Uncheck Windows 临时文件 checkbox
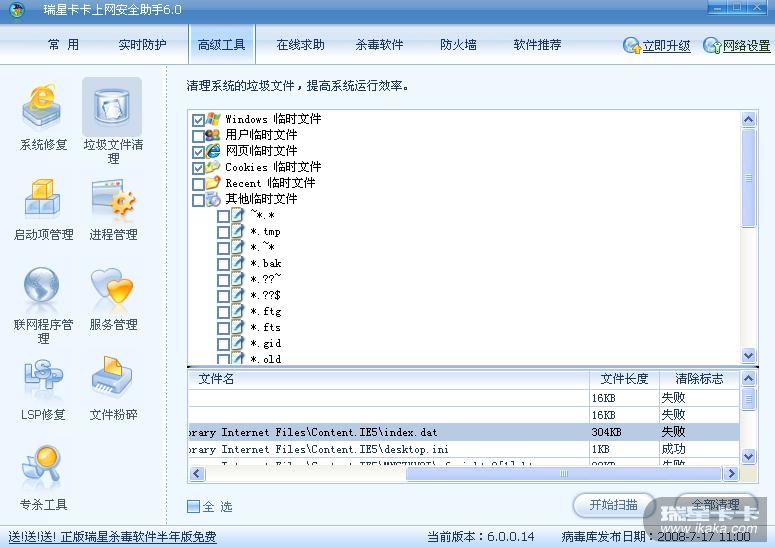This screenshot has width=775, height=548. pyautogui.click(x=198, y=120)
